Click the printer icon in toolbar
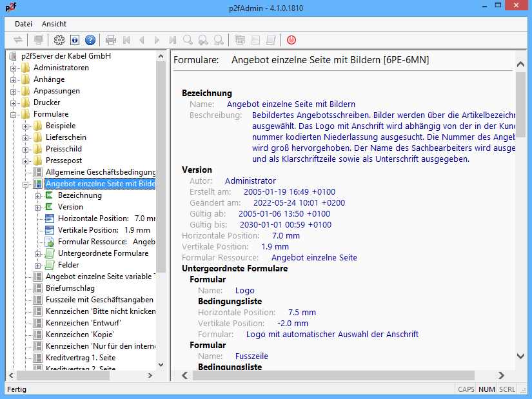 (111, 40)
